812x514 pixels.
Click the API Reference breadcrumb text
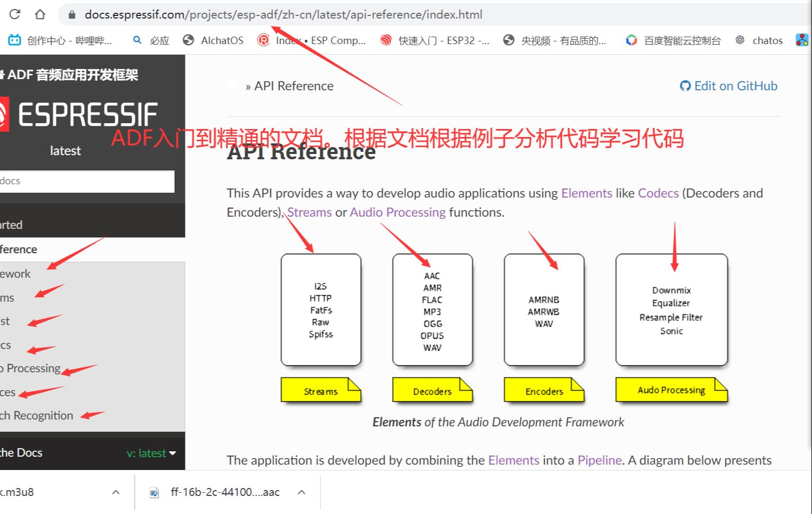pyautogui.click(x=294, y=86)
